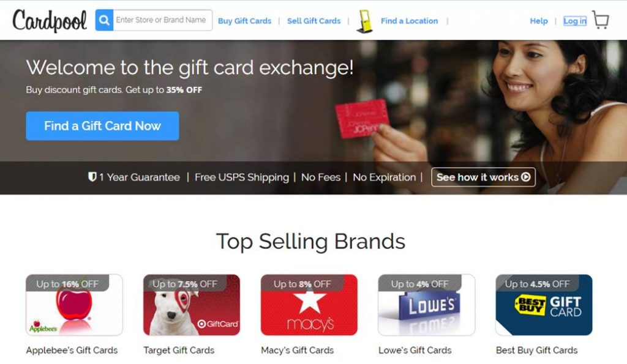Click the blue search magnifier icon
Image resolution: width=627 pixels, height=364 pixels.
[x=104, y=20]
